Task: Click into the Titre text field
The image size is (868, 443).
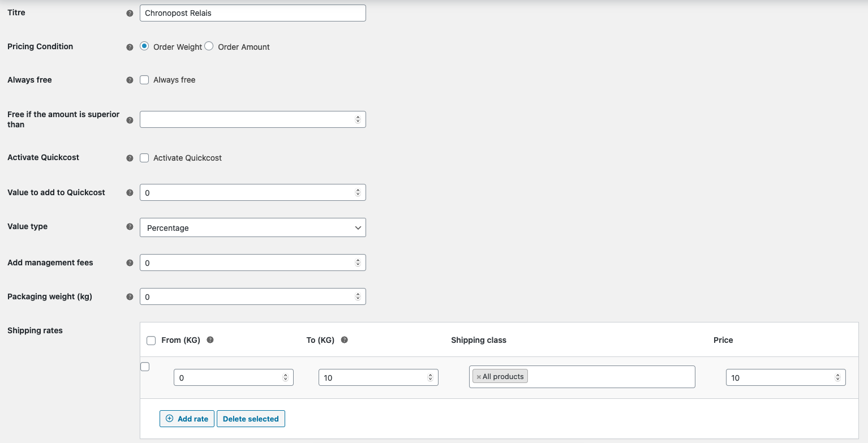Action: click(252, 13)
